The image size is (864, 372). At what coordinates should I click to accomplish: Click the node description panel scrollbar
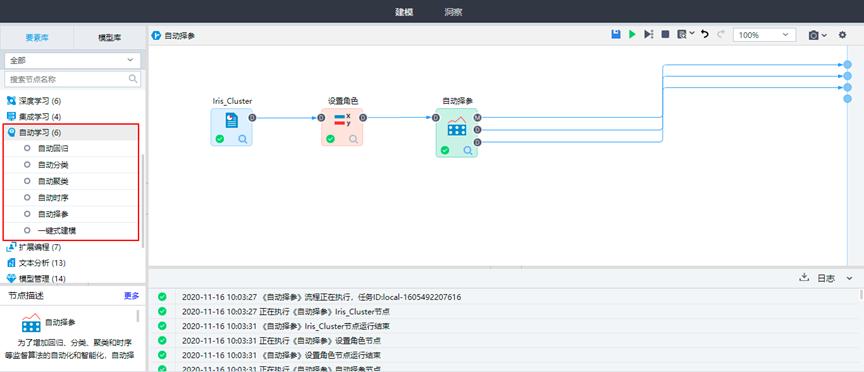pyautogui.click(x=138, y=316)
